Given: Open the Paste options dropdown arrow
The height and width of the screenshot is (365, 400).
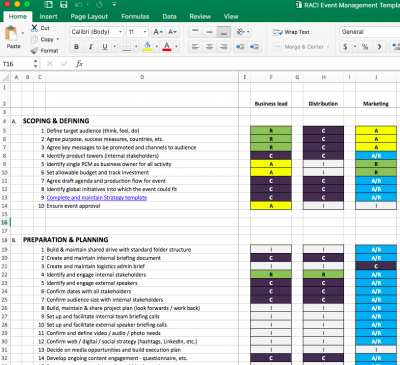Looking at the screenshot, I should 23,33.
